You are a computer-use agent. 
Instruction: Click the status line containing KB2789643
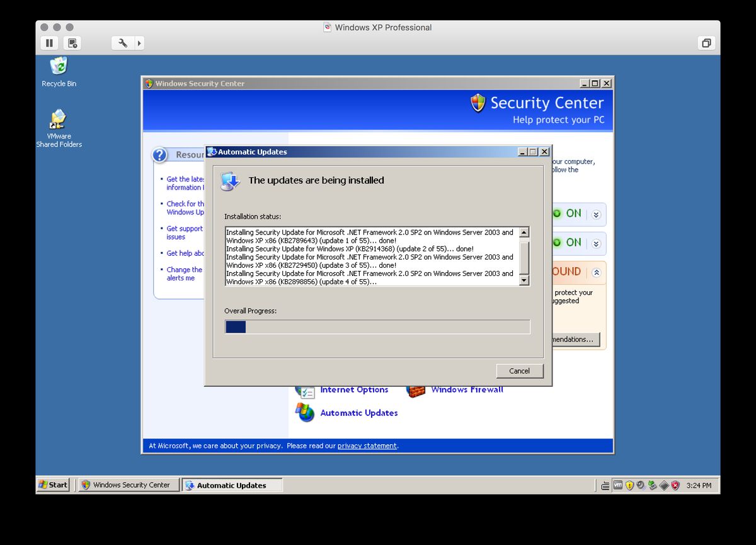(x=370, y=236)
